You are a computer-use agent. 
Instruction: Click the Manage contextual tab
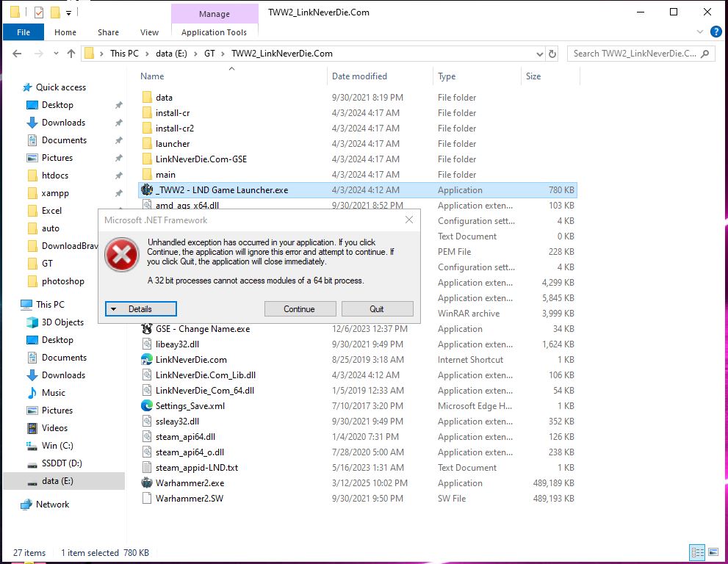point(215,14)
